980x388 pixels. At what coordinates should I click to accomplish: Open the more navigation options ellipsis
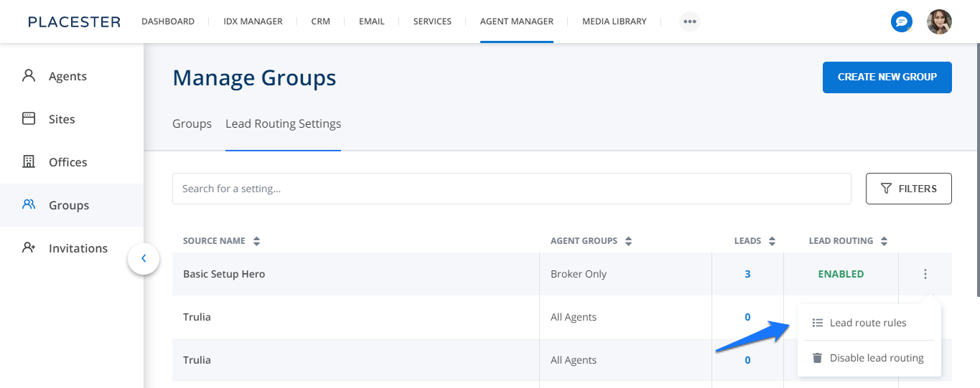point(689,22)
